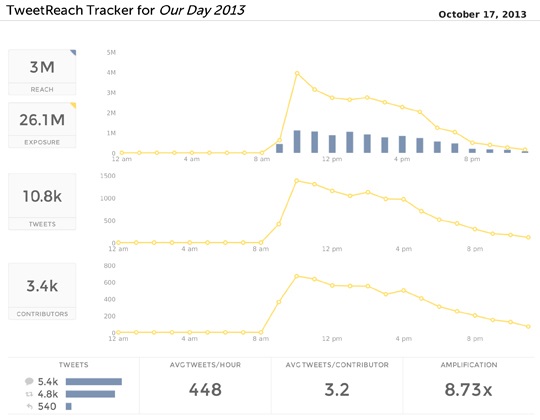540x420 pixels.
Task: Click the 8.73x amplification value
Action: [468, 390]
